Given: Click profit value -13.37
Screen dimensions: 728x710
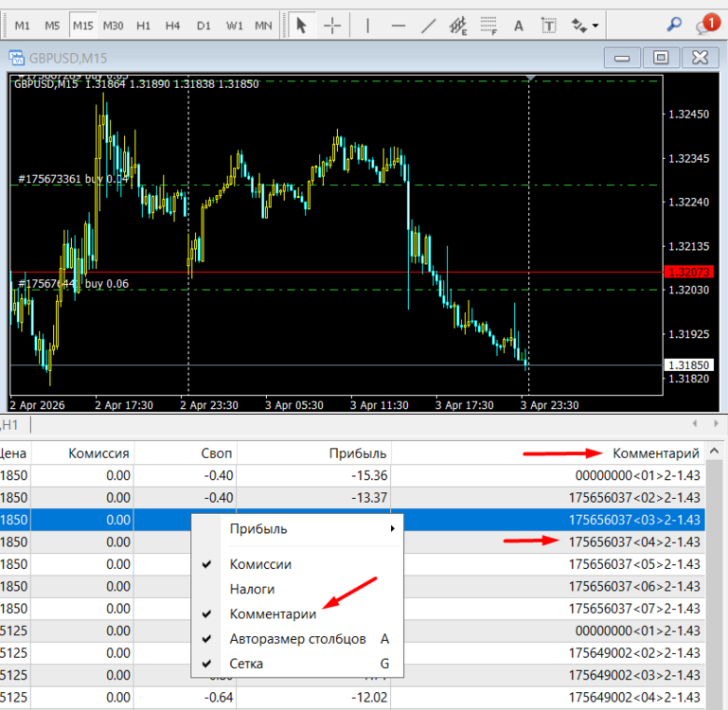Looking at the screenshot, I should [x=369, y=498].
